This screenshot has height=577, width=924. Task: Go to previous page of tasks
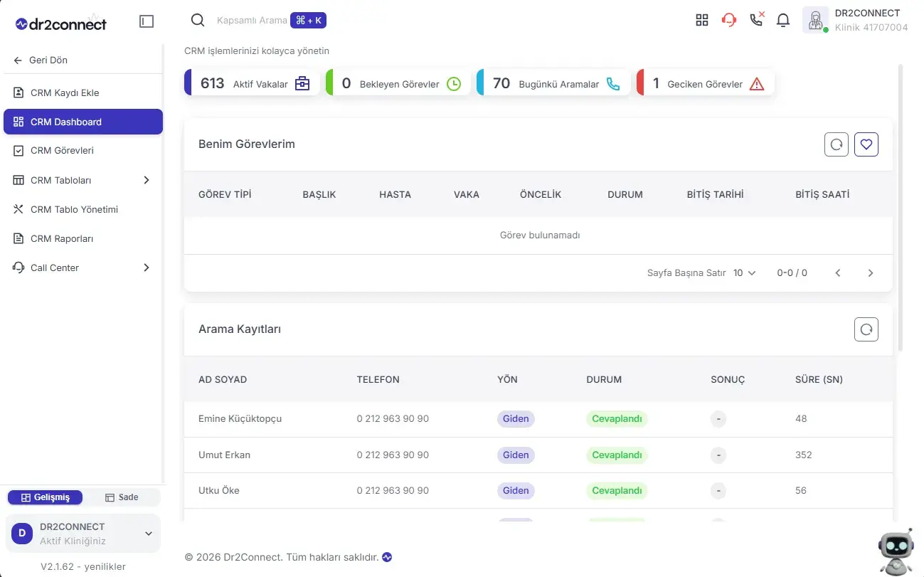coord(838,273)
